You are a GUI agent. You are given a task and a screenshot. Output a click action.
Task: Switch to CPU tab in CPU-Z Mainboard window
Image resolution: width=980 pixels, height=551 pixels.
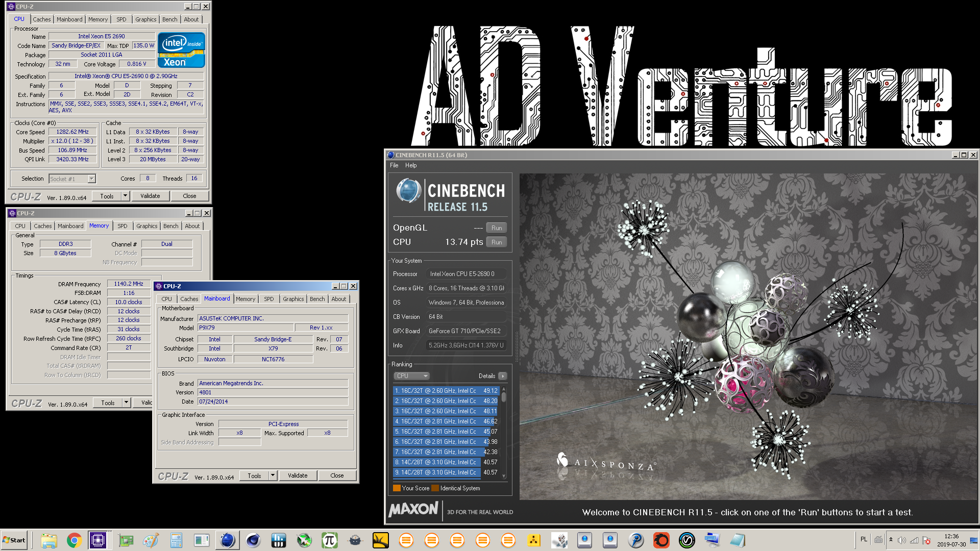coord(167,299)
